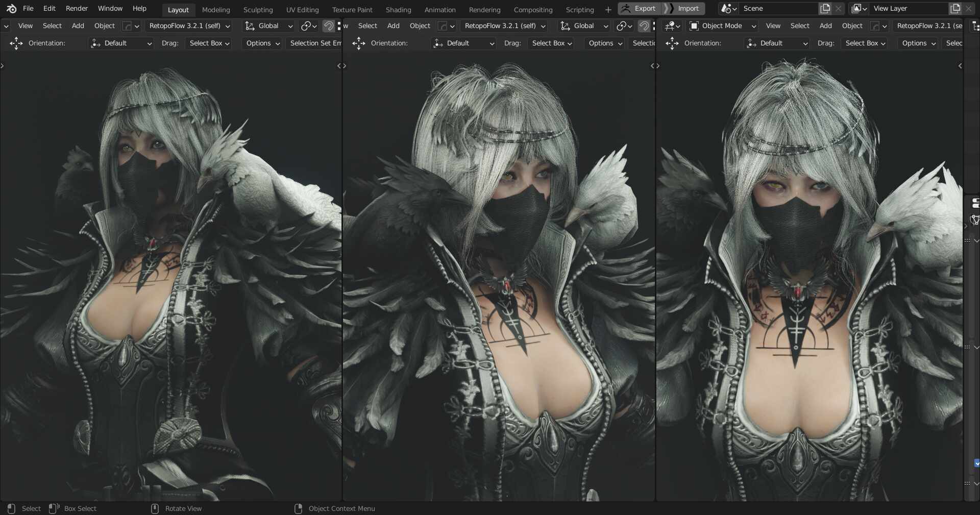Select the Tool tab icon in Properties panel

(975, 203)
